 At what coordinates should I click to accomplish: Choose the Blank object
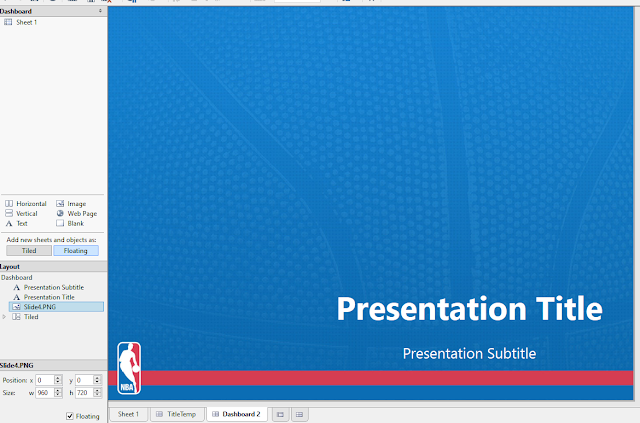(x=70, y=223)
